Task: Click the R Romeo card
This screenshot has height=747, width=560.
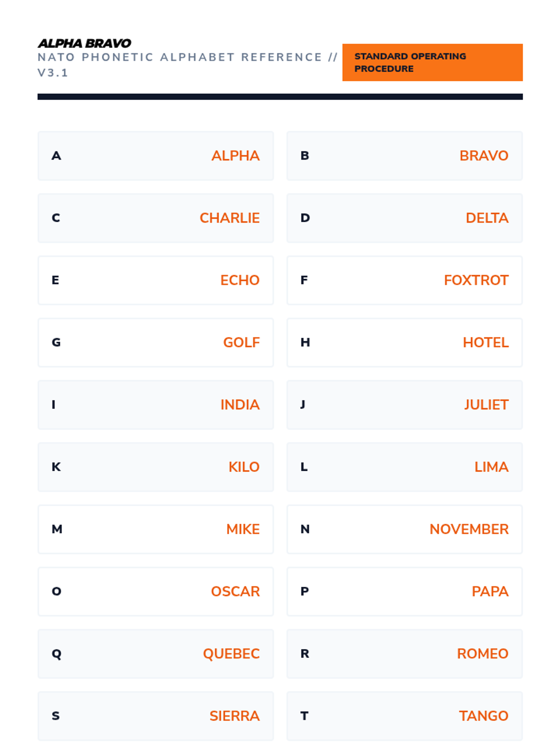Action: click(x=405, y=654)
